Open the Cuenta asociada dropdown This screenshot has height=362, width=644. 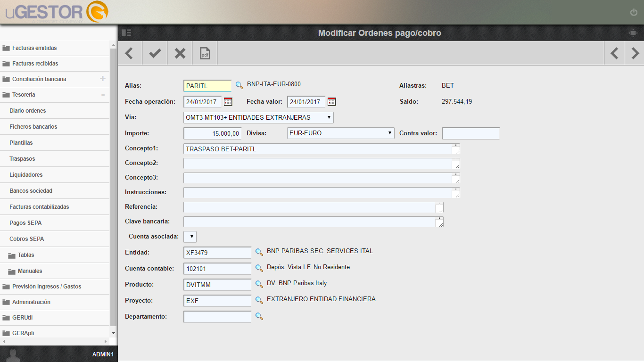coord(190,236)
